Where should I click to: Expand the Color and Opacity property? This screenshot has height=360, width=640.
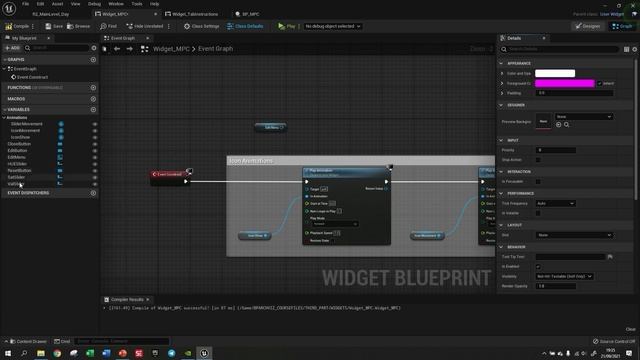pos(502,73)
